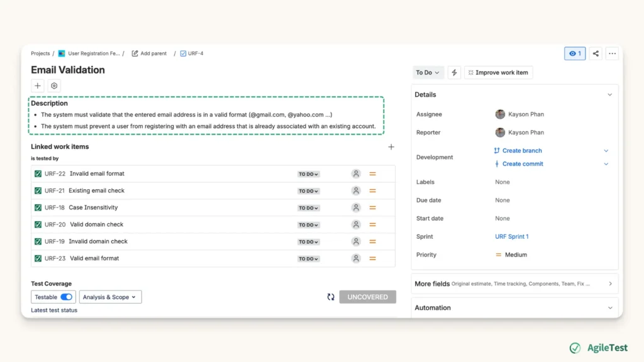644x362 pixels.
Task: Open the To Do status dropdown
Action: 428,73
